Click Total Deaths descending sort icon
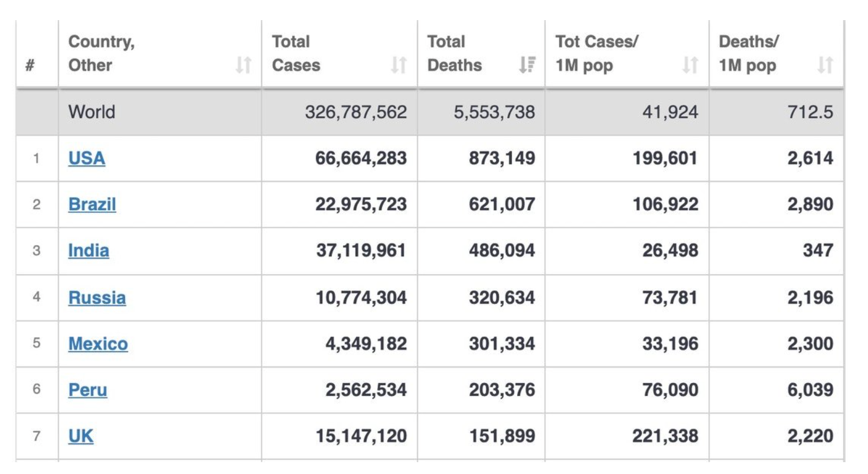The width and height of the screenshot is (868, 474). click(x=527, y=64)
